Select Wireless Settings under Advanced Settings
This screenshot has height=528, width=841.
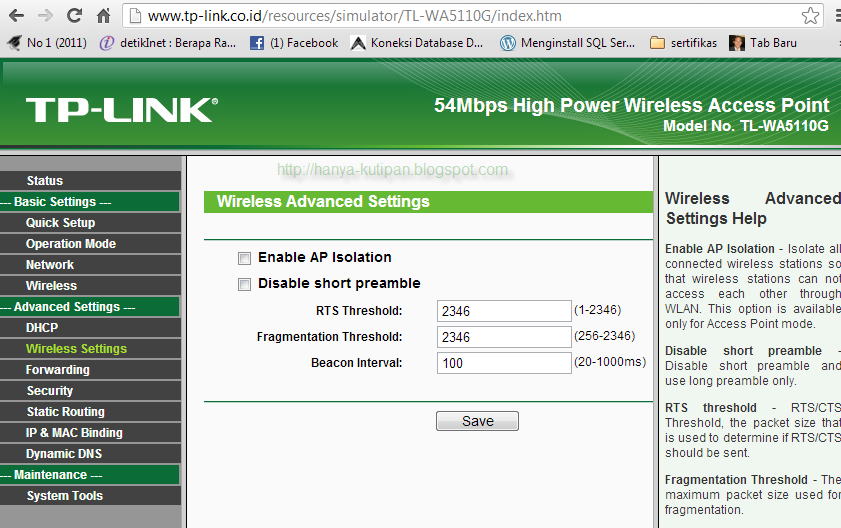pos(90,349)
